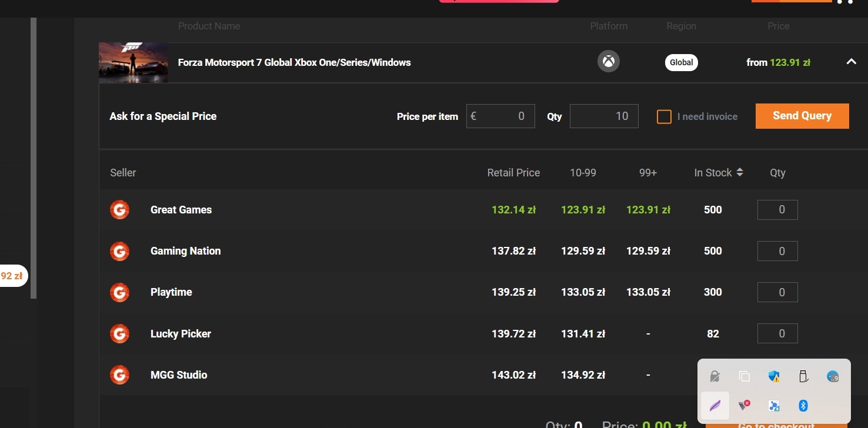Click the Playtime quantity field
Viewport: 868px width, 428px height.
[777, 292]
